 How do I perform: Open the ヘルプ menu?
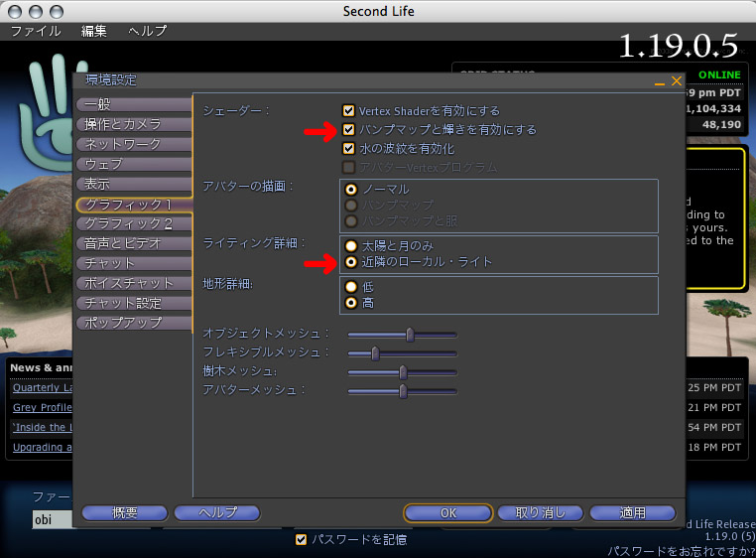pos(147,31)
